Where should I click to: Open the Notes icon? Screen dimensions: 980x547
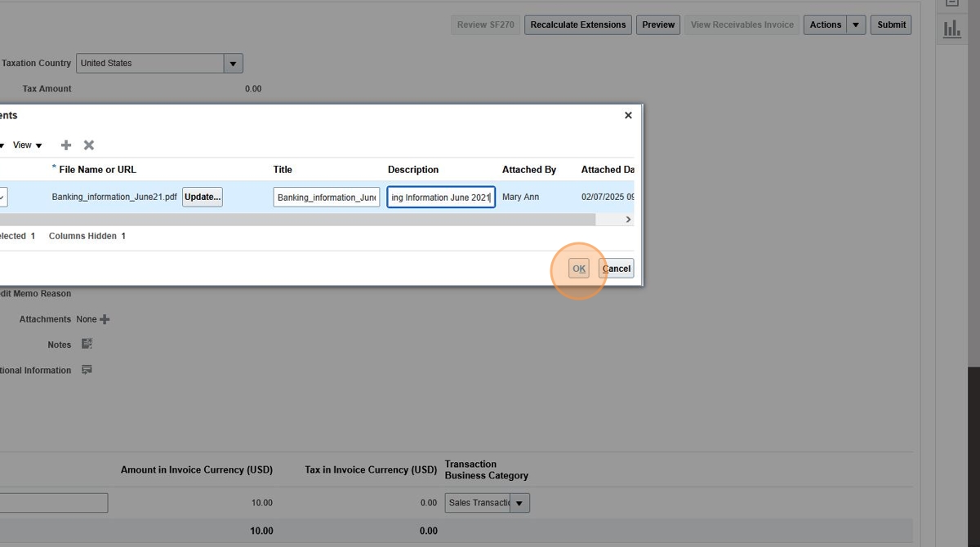click(87, 345)
